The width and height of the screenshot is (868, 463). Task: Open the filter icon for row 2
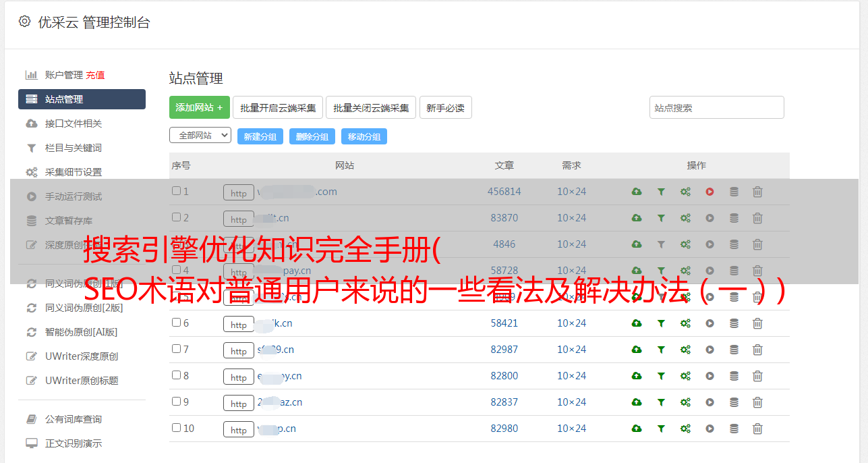tap(661, 218)
